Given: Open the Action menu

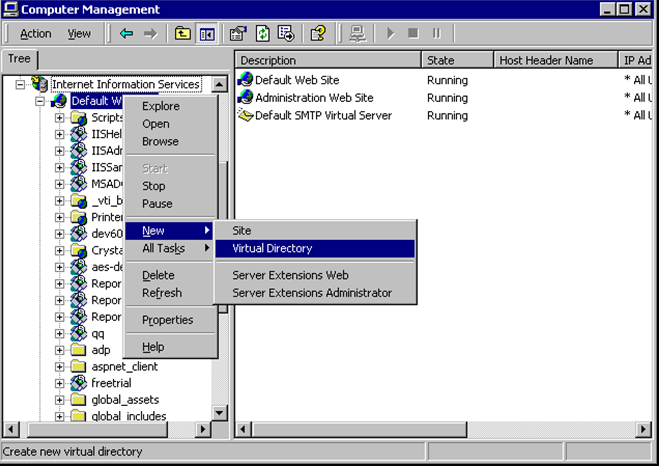Looking at the screenshot, I should coord(35,33).
